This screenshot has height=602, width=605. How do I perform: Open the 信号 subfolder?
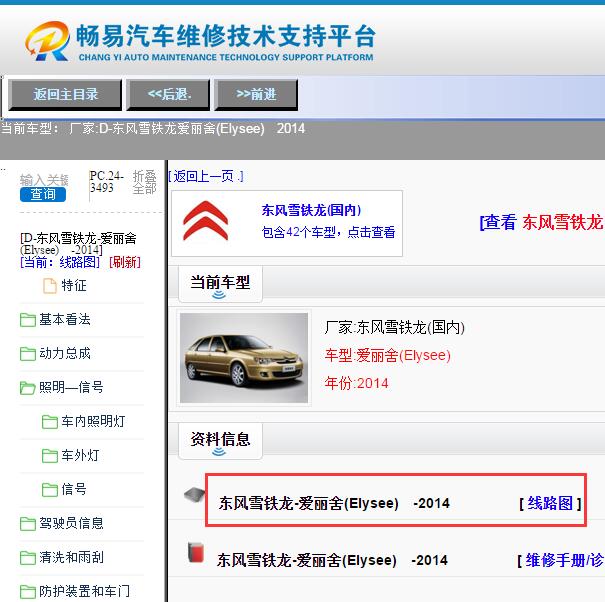click(74, 489)
